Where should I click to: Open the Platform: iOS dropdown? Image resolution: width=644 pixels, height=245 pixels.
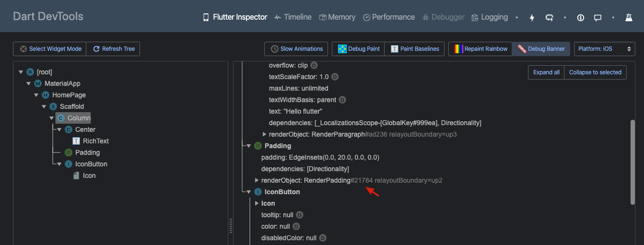(x=604, y=49)
